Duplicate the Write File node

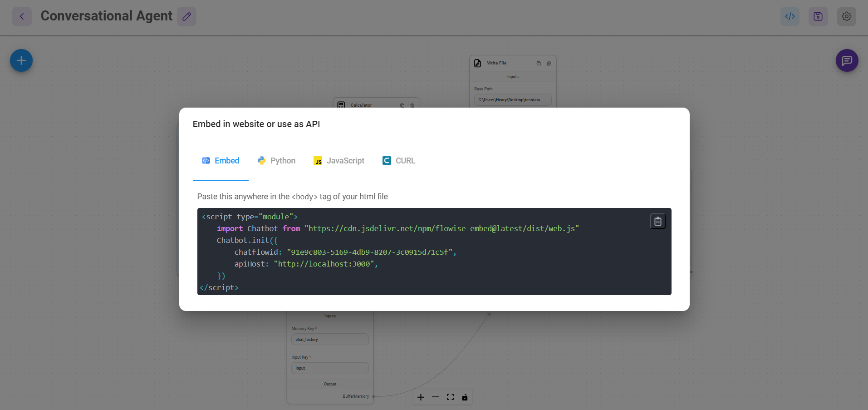click(x=539, y=64)
